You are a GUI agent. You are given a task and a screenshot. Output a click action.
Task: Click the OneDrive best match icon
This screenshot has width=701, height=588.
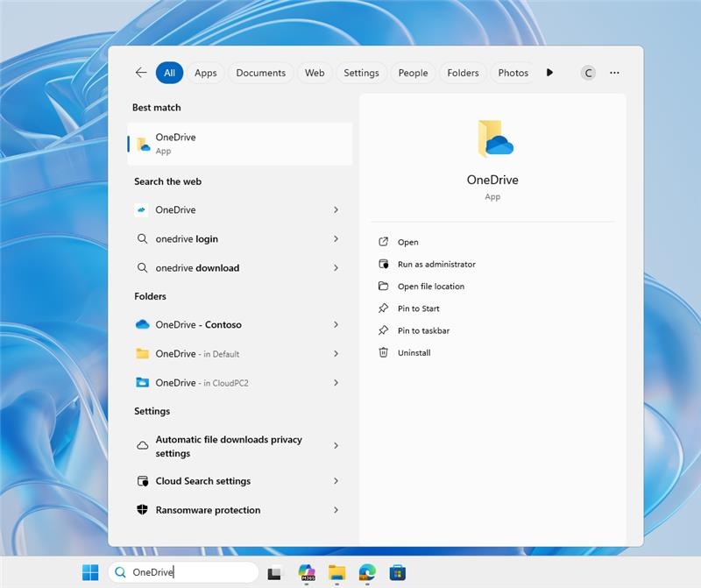(143, 144)
